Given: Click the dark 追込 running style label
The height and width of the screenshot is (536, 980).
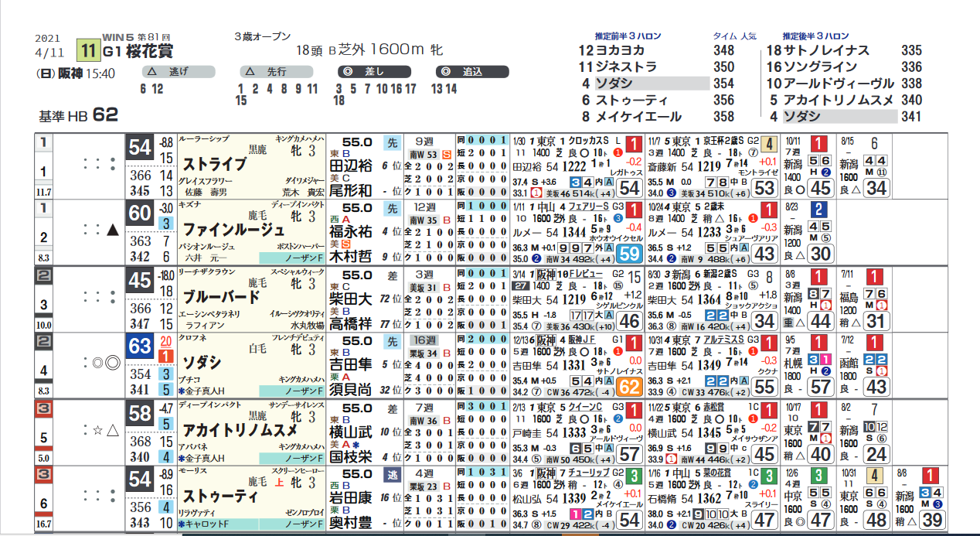Looking at the screenshot, I should (x=471, y=72).
